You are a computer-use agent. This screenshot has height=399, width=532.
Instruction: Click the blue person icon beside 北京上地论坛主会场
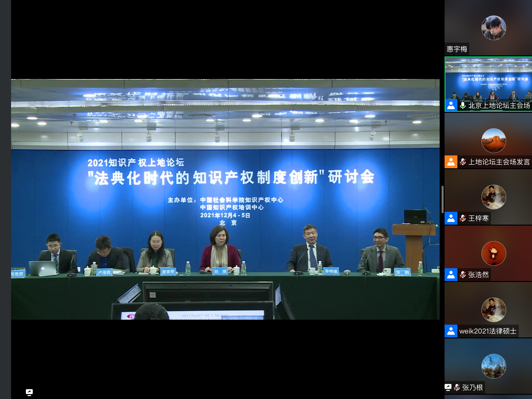click(x=451, y=105)
